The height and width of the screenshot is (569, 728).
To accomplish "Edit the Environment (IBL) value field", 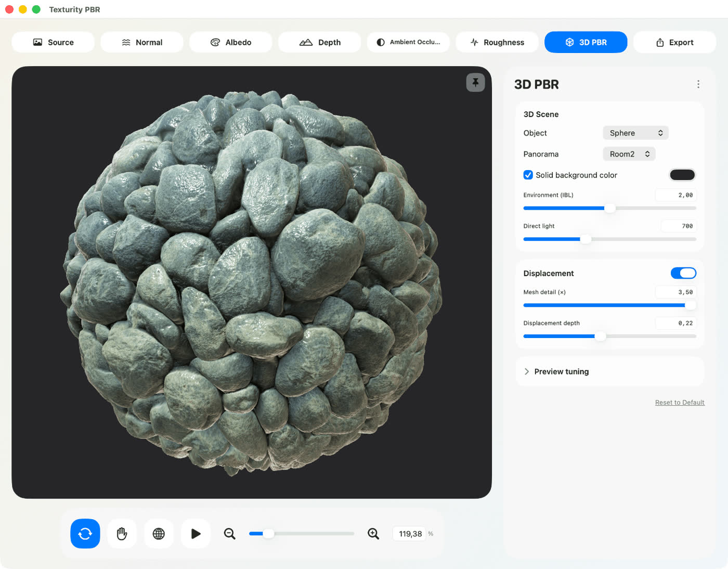I will click(675, 195).
